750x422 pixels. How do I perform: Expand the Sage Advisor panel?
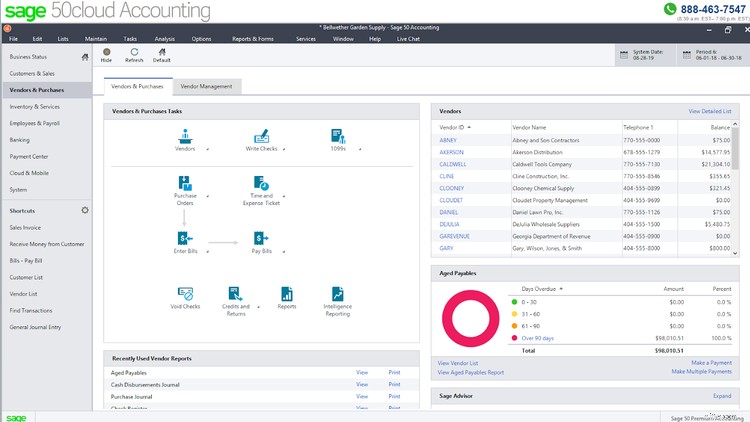point(722,396)
